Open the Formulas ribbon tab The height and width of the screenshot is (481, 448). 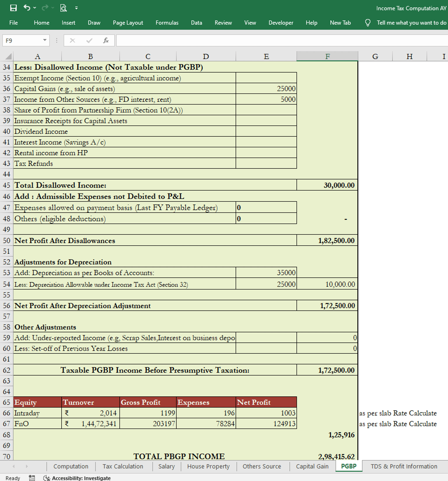[x=167, y=23]
